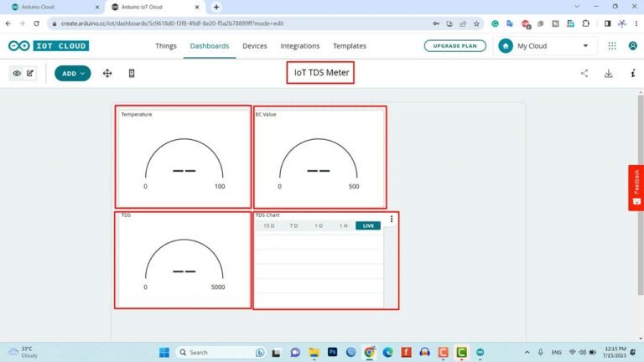Screen dimensions: 644x362
Task: Open the Devices tab
Action: coord(255,46)
